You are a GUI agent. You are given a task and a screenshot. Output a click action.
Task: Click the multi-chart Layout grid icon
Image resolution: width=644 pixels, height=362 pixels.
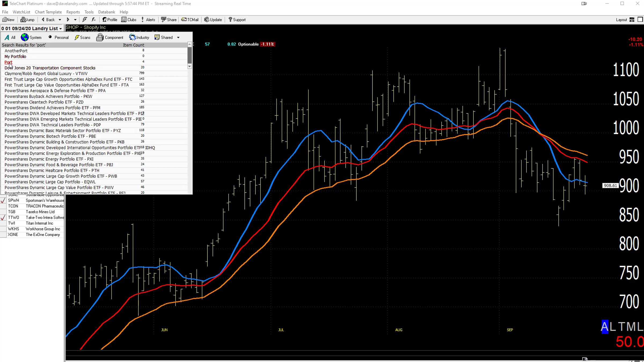coord(632,20)
